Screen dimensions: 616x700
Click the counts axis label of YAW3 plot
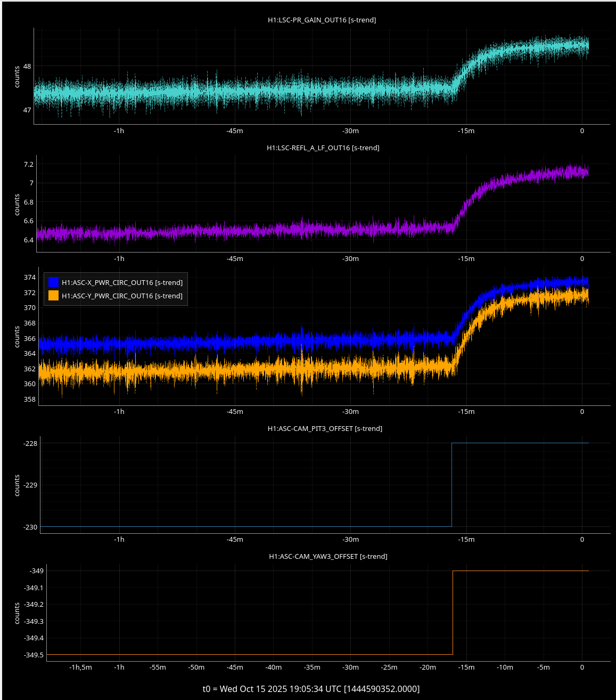pos(17,613)
